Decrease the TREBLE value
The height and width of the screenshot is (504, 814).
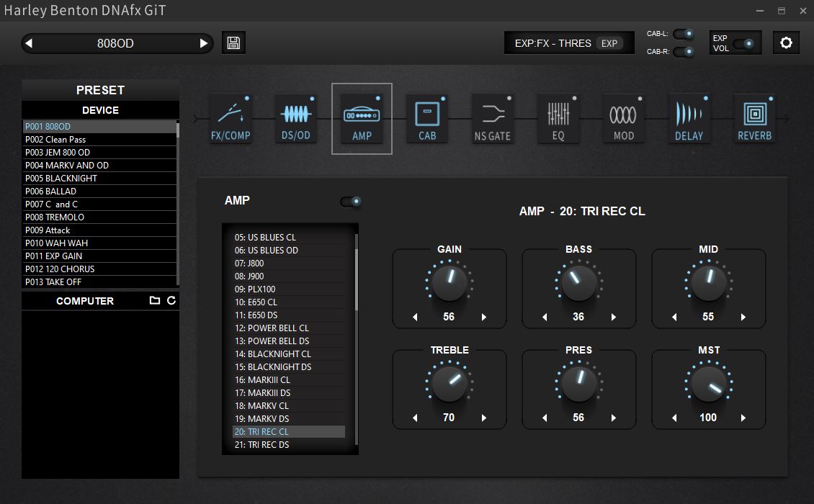[x=416, y=418]
